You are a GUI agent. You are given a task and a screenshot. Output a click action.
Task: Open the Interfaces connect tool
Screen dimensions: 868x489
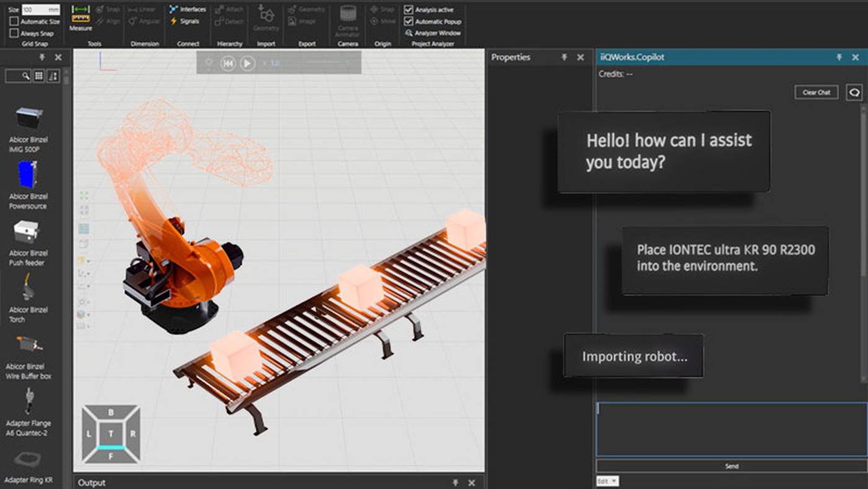pyautogui.click(x=187, y=9)
